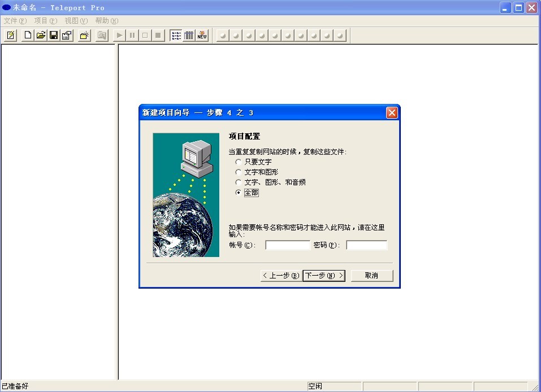The image size is (541, 392).
Task: Focus the 帐号(C) input field
Action: coord(288,245)
